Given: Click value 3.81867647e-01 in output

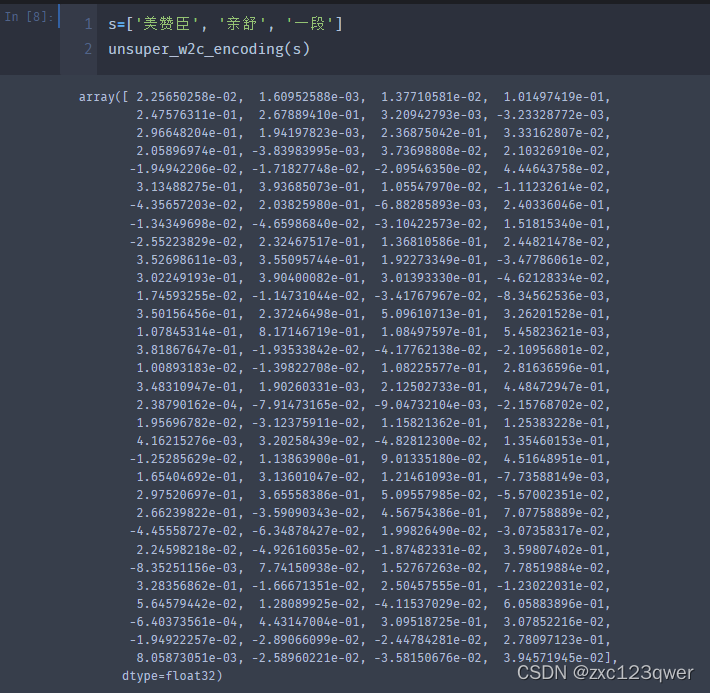Looking at the screenshot, I should [x=187, y=350].
